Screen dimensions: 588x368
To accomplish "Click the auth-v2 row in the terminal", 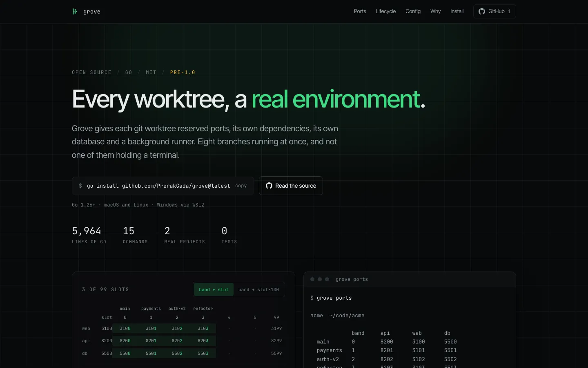I will click(387, 359).
